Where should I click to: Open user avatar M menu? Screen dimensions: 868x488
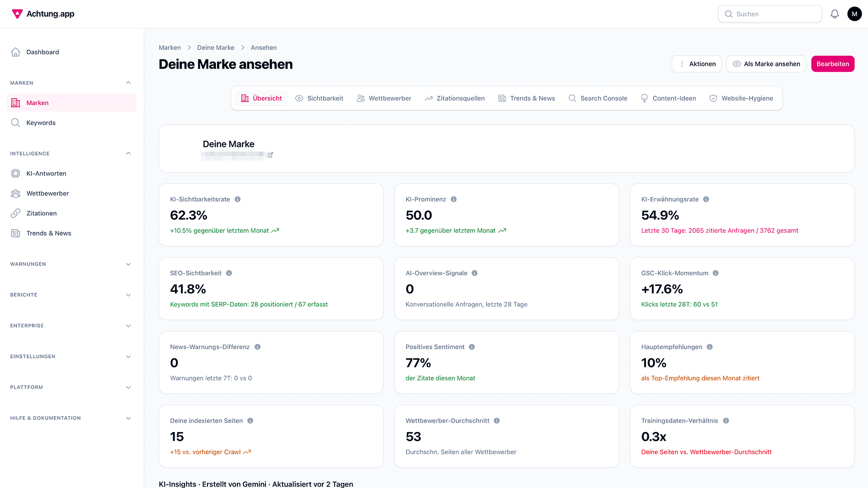(854, 14)
